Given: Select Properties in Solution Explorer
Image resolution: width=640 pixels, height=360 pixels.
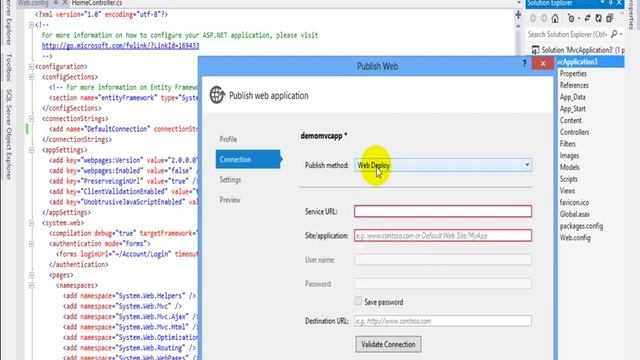Looking at the screenshot, I should coord(573,73).
